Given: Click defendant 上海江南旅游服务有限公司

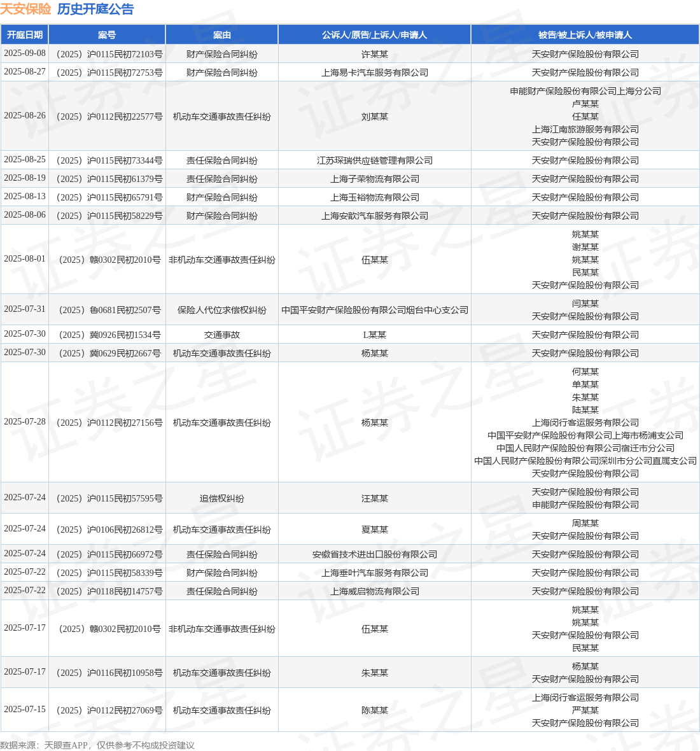Looking at the screenshot, I should coord(585,129).
